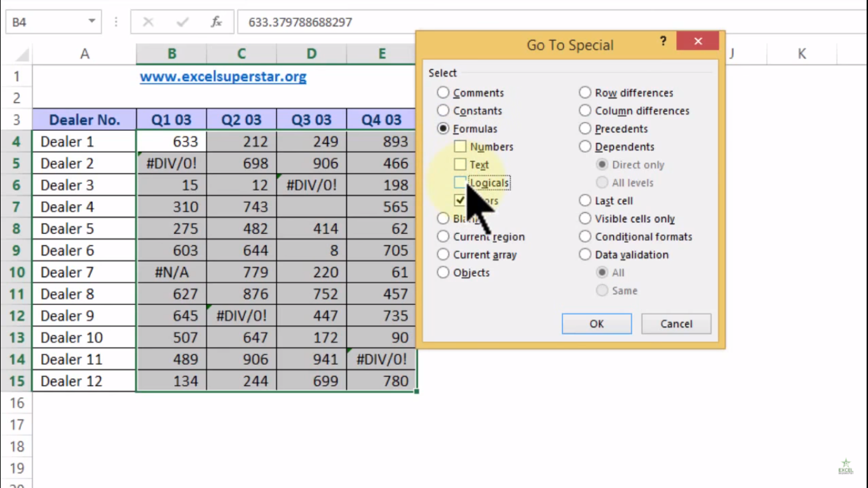Select the Formulas radio button

pyautogui.click(x=443, y=128)
